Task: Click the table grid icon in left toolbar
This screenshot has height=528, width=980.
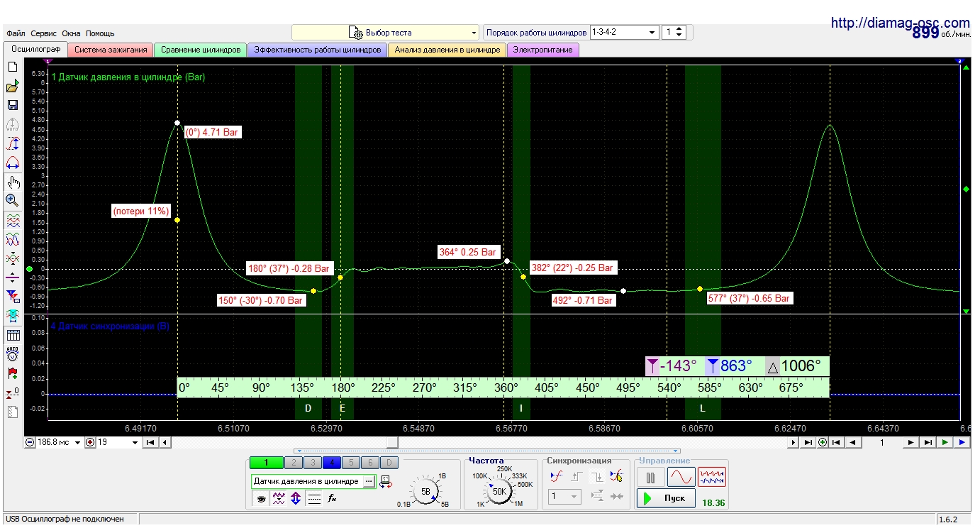Action: click(x=12, y=335)
